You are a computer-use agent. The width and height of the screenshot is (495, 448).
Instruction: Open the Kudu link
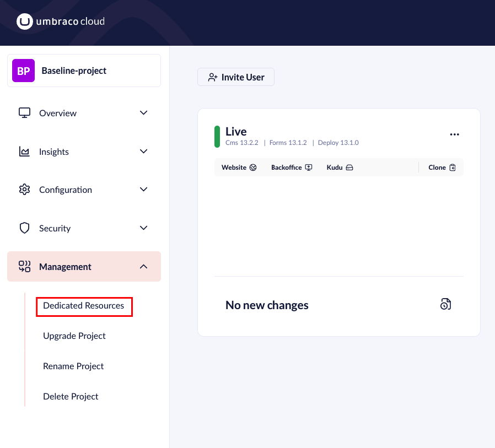pos(340,168)
